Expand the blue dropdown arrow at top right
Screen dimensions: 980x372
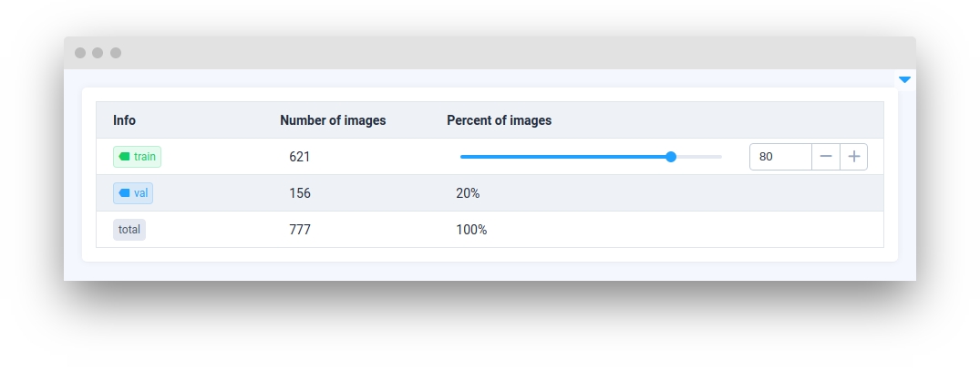point(904,80)
